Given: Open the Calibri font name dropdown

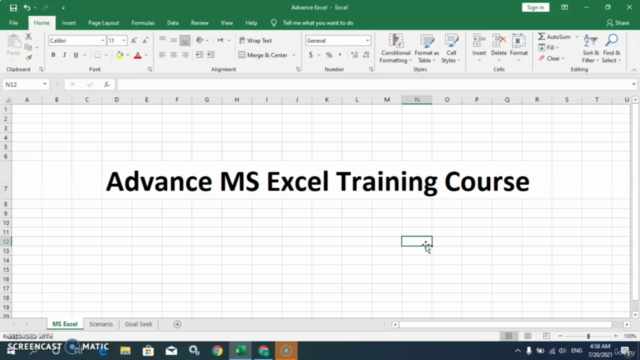Looking at the screenshot, I should (102, 40).
